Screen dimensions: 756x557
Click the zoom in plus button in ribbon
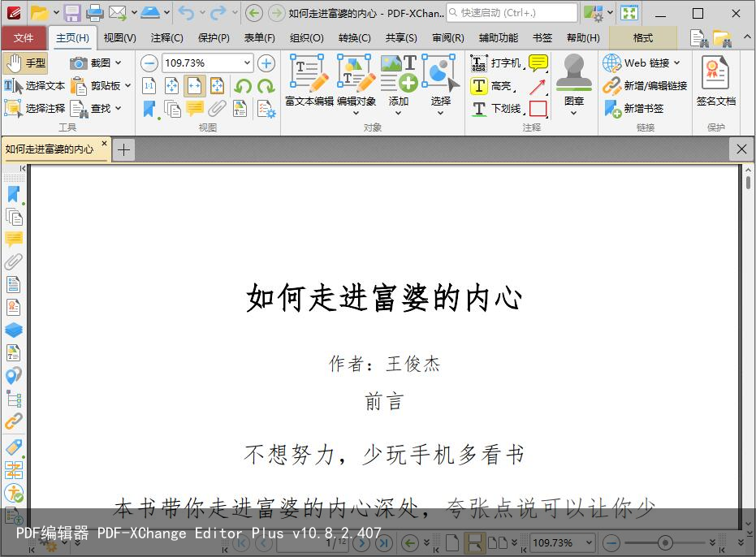(266, 63)
